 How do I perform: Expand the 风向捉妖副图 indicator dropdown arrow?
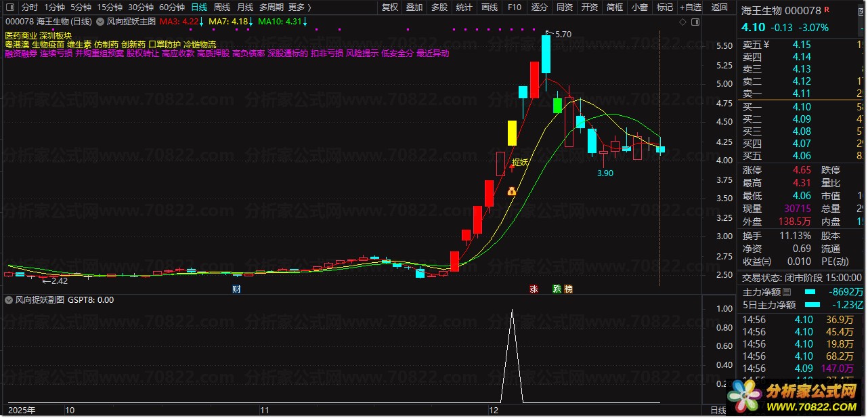coord(8,299)
